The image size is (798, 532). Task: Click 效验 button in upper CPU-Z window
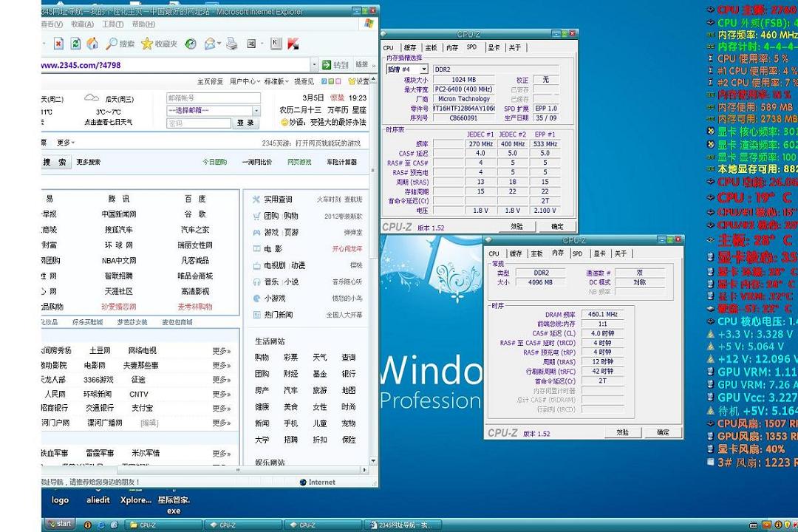[x=516, y=227]
